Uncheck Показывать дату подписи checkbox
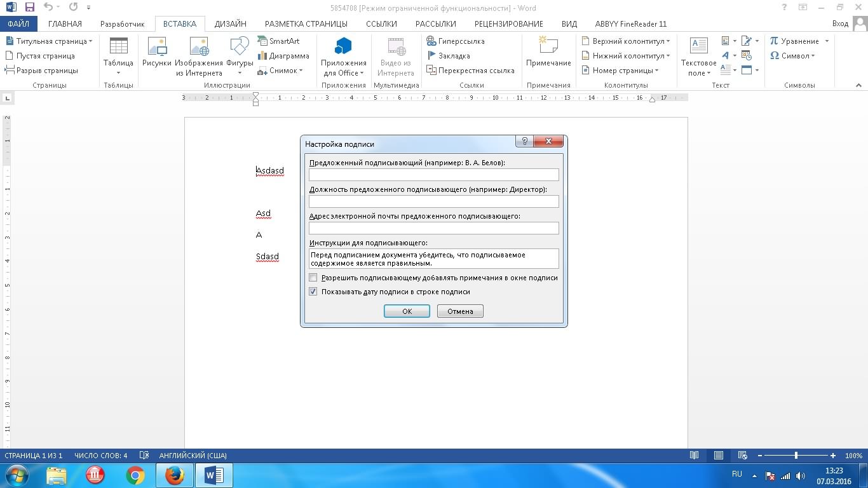This screenshot has height=488, width=868. [313, 292]
